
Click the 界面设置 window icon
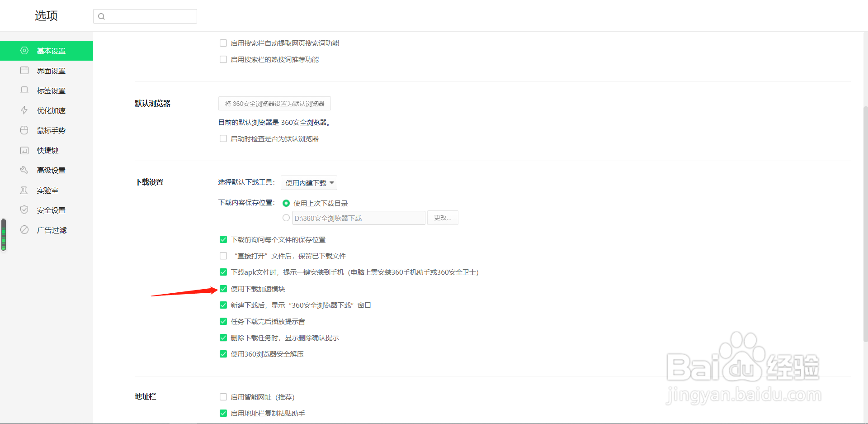click(x=24, y=71)
